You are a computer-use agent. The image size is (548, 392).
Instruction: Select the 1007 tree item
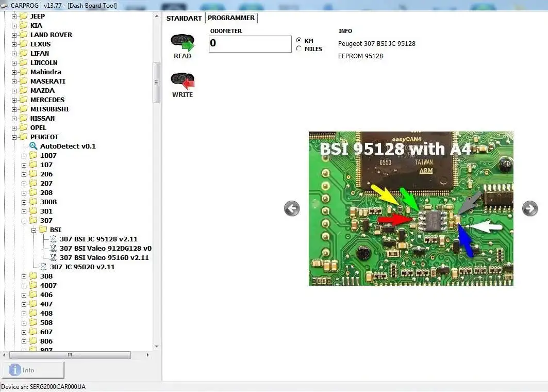tap(48, 155)
